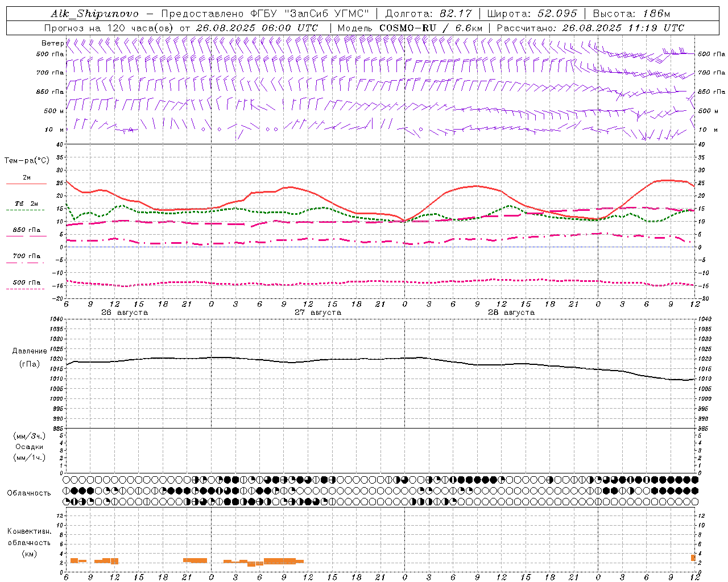Click the 'Облачность' cloudiness label
728x582 pixels.
29,493
